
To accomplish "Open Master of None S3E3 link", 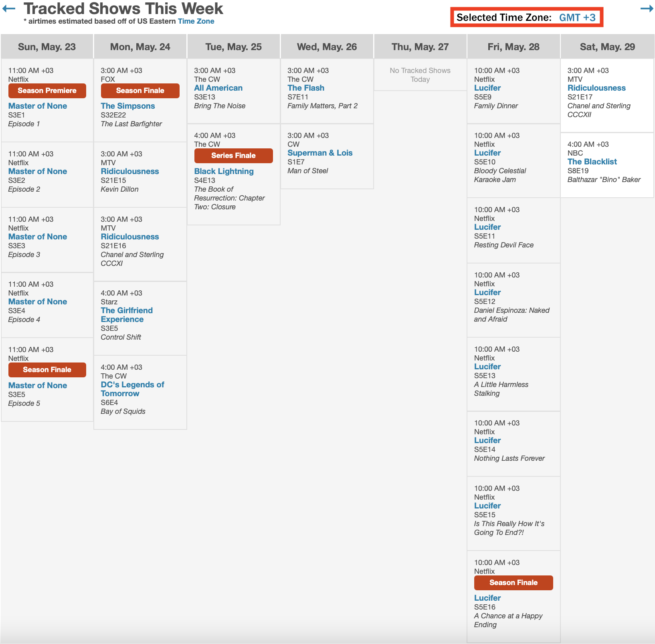I will (38, 237).
